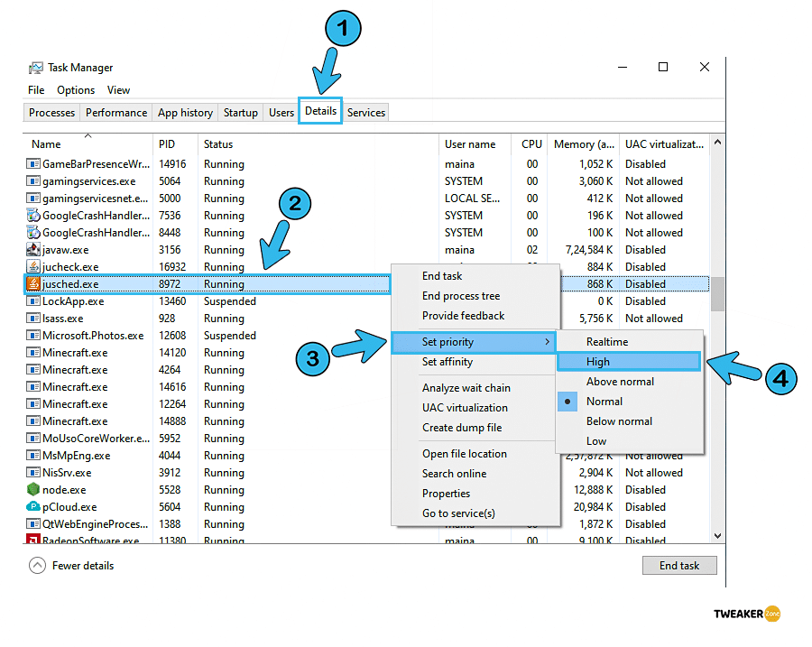Choose End process tree
812x647 pixels.
click(x=475, y=296)
